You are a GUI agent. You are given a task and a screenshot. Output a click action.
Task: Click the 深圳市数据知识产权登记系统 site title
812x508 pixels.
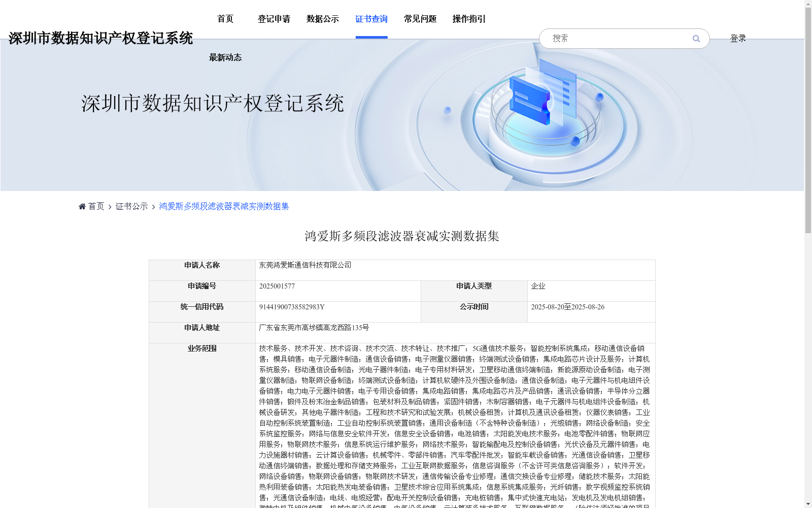pos(100,38)
